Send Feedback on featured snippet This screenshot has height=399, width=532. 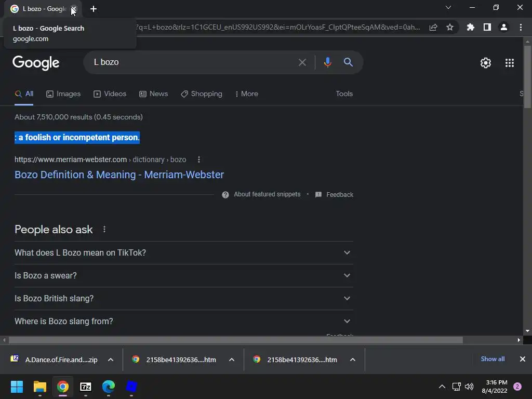pyautogui.click(x=334, y=195)
